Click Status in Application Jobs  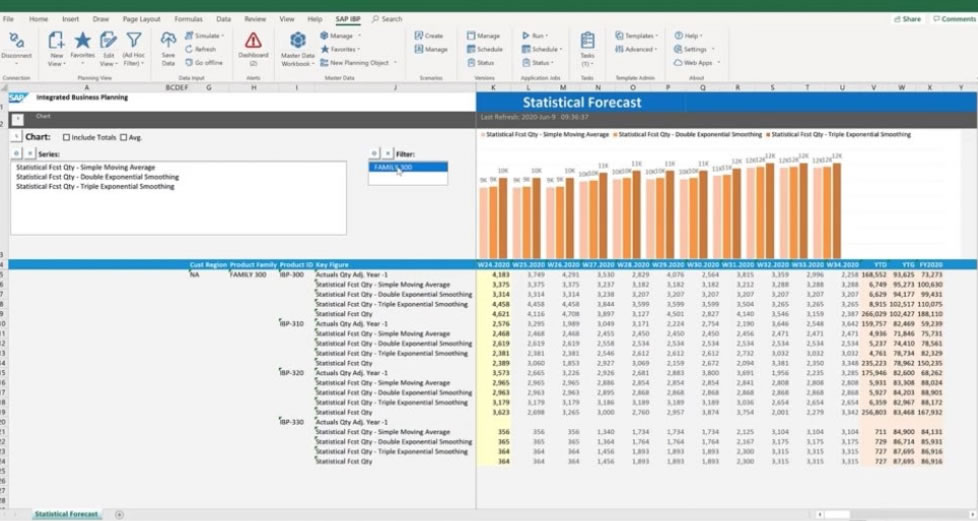pos(538,62)
